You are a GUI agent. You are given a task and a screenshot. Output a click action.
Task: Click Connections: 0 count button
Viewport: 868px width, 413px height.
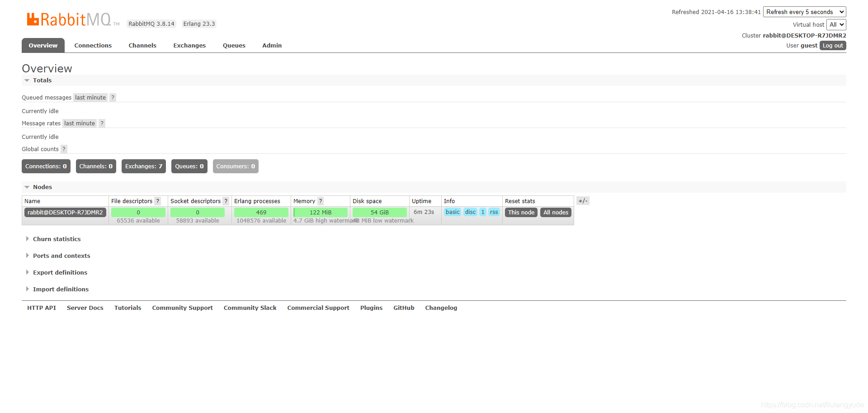[x=46, y=166]
